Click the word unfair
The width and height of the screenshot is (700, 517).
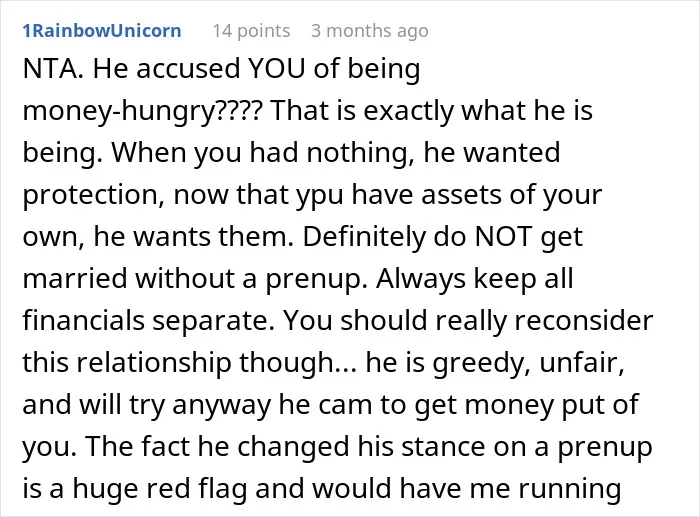pyautogui.click(x=582, y=363)
